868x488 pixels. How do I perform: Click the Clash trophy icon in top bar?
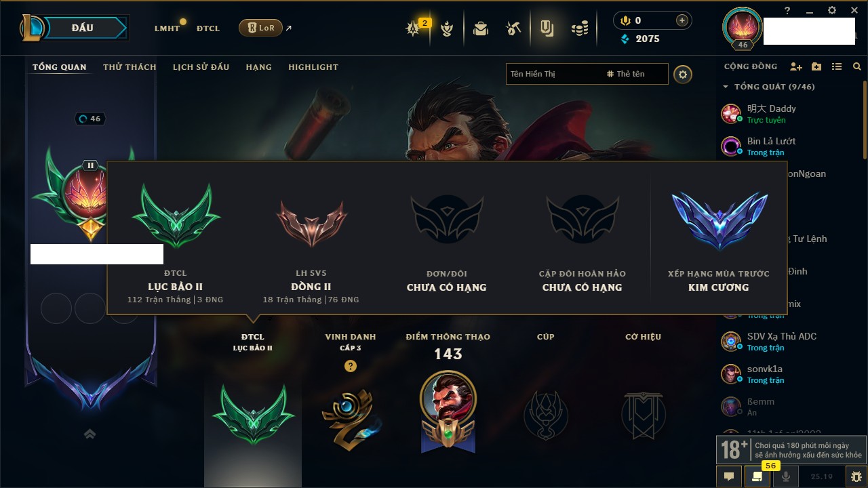(447, 28)
